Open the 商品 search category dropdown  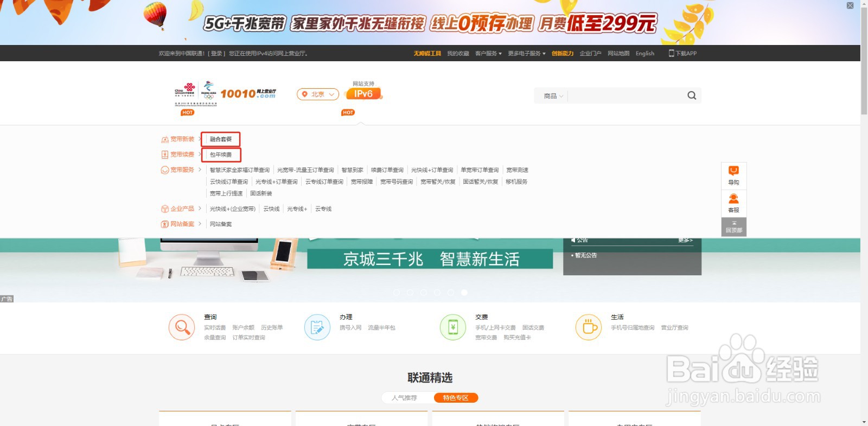(554, 96)
